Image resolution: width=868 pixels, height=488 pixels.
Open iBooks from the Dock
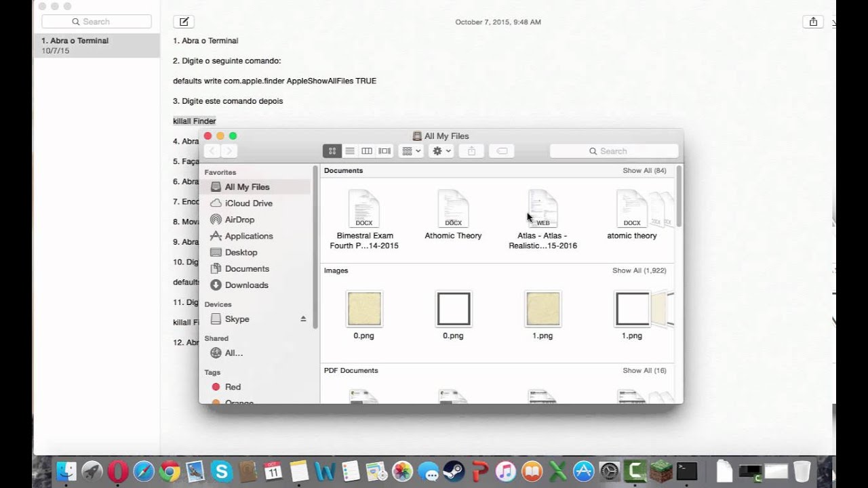[x=532, y=471]
